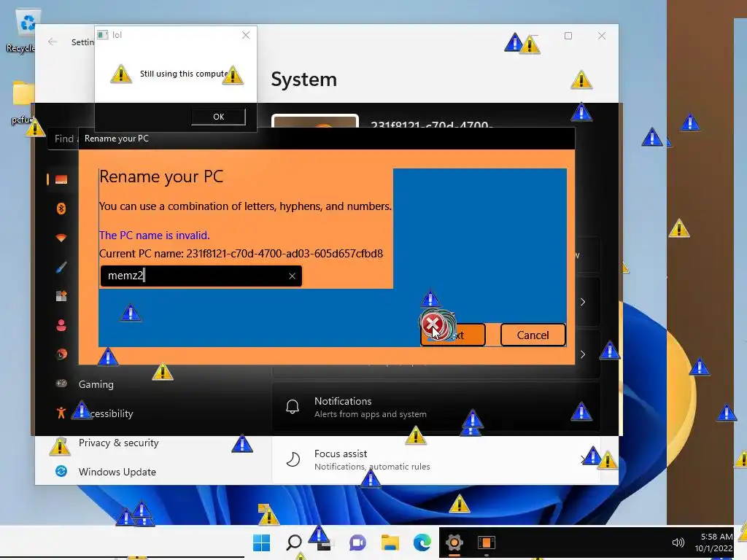Open Personalization paintbrush icon in sidebar
Screen dimensions: 747x560
[61, 267]
